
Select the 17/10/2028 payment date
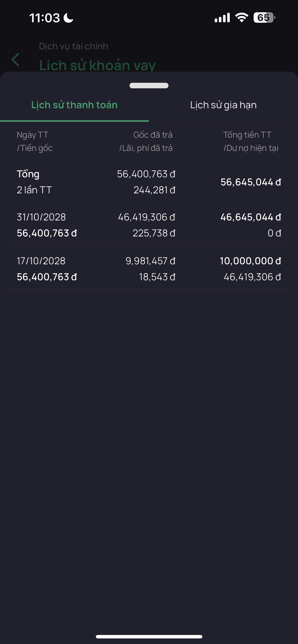pos(41,261)
